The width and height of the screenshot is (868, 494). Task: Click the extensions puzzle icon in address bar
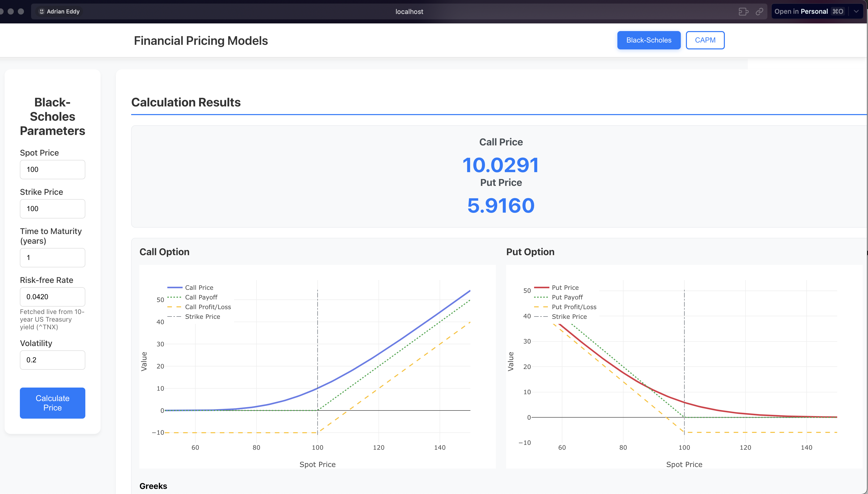tap(743, 11)
